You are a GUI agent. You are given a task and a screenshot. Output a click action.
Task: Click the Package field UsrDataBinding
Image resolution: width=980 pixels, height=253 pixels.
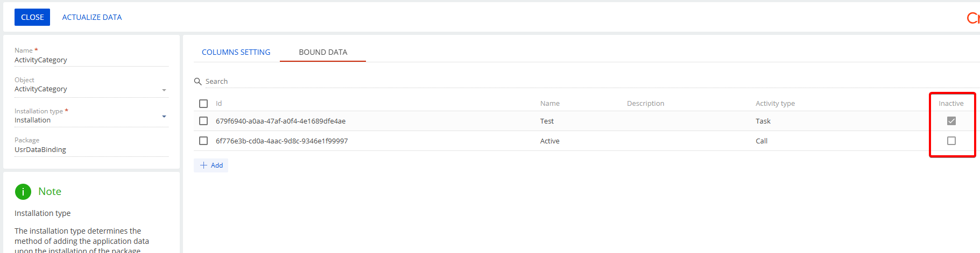tap(91, 150)
